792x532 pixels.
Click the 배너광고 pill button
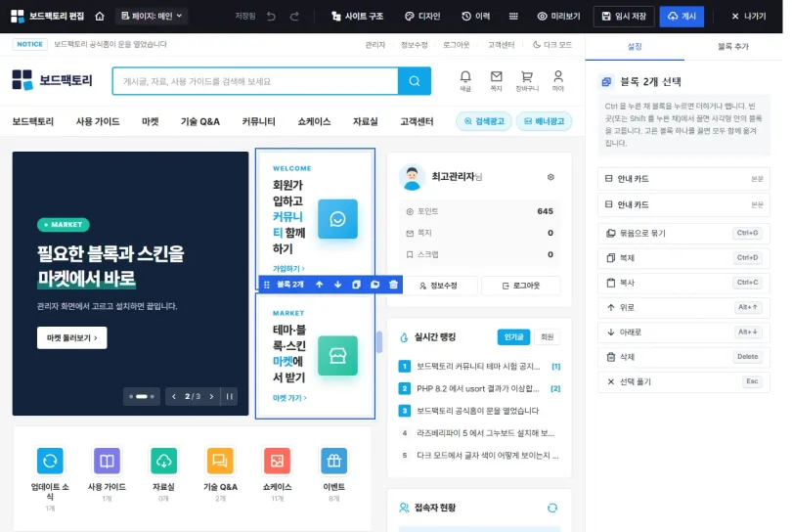[x=544, y=121]
